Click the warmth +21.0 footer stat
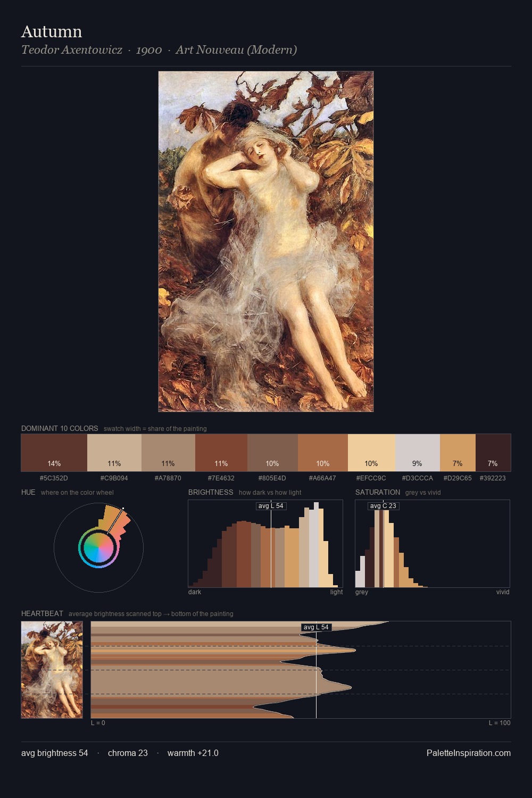This screenshot has width=532, height=798. coord(193,753)
